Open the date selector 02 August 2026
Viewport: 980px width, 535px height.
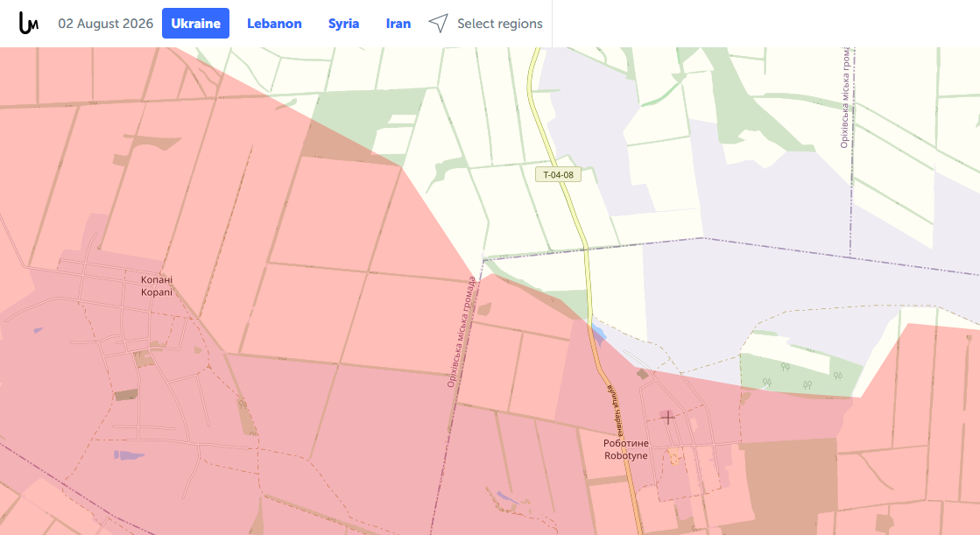pos(106,23)
